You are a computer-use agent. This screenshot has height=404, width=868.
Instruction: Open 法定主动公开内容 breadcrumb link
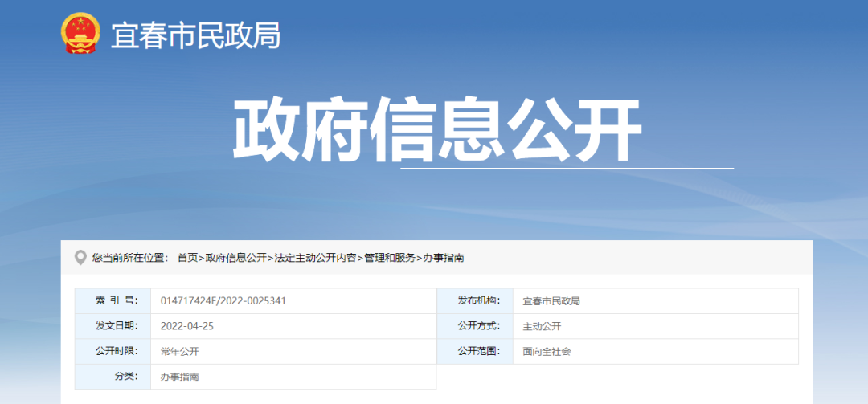(315, 258)
